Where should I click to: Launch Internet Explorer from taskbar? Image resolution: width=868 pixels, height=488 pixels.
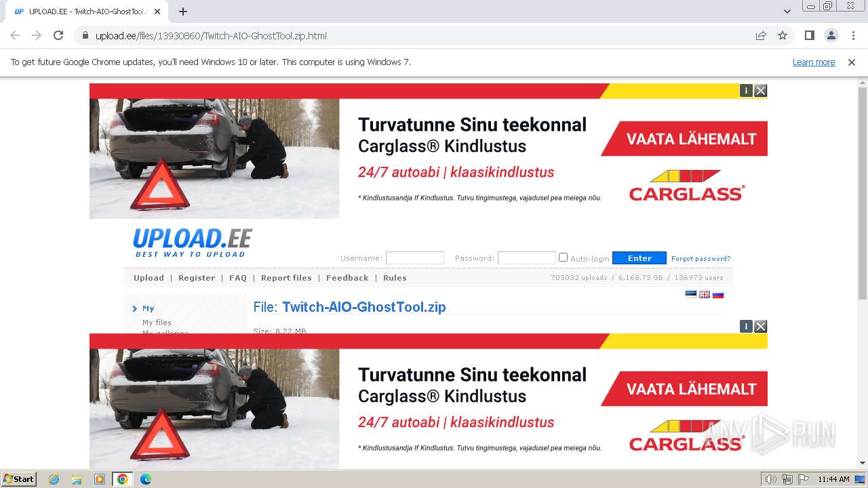[x=54, y=479]
